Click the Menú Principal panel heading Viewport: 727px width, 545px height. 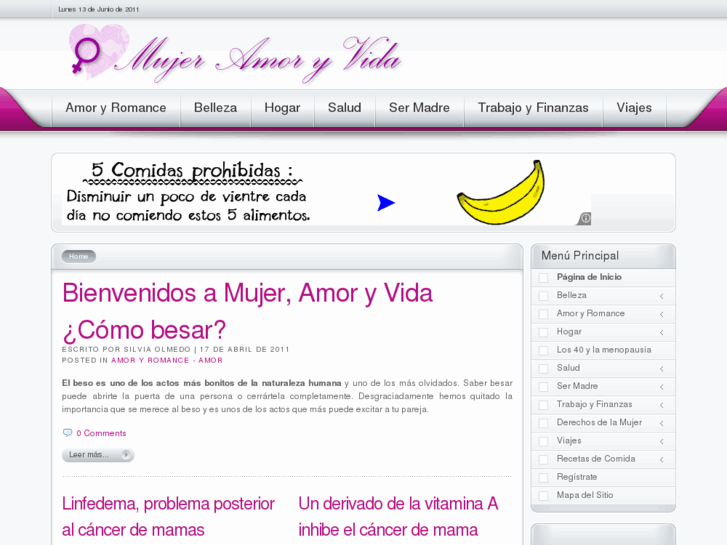pyautogui.click(x=580, y=256)
